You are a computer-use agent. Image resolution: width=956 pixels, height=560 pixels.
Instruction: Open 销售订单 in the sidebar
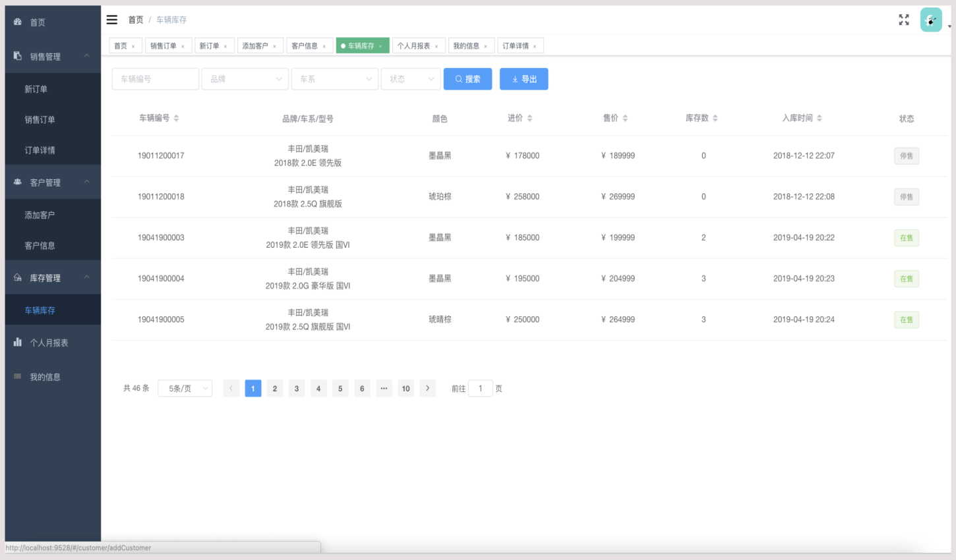40,119
